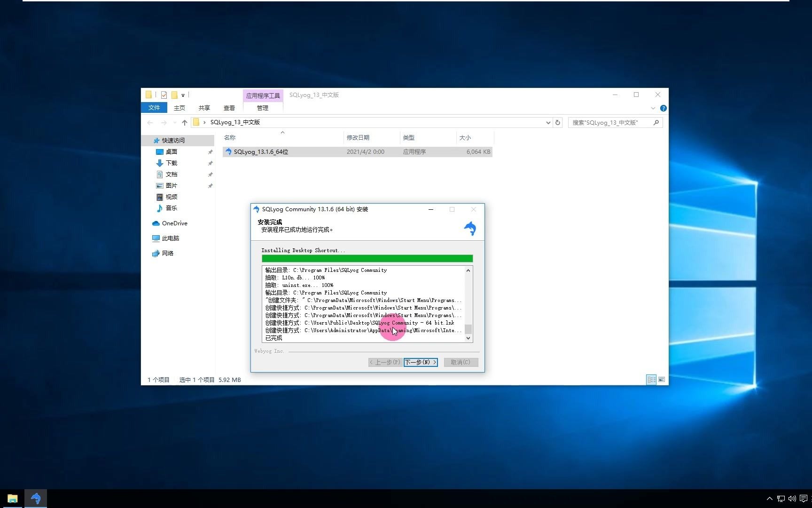Click 应用程序工具 contextual tab header
Viewport: 812px width, 508px height.
click(x=263, y=95)
